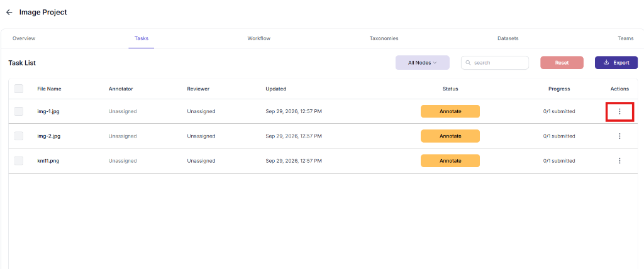Click the updated date for img-1.jpg
Viewport: 644px width, 269px height.
click(x=293, y=111)
